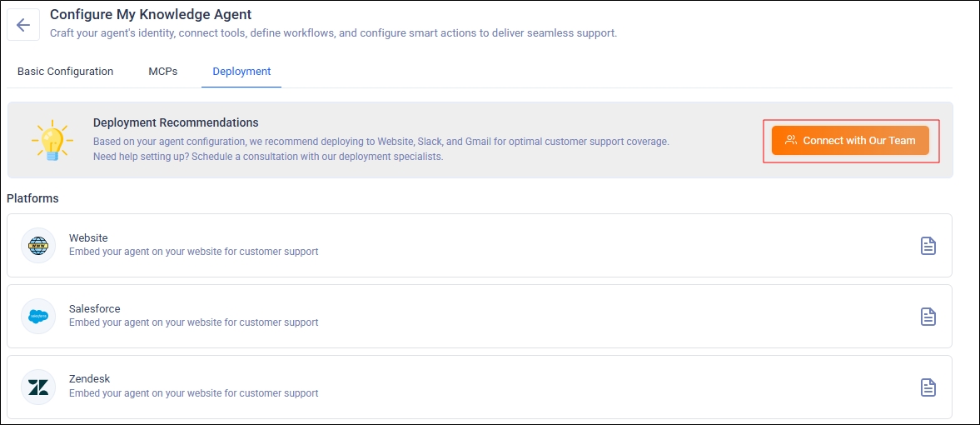This screenshot has width=980, height=425.
Task: Click the Zendesk logo icon
Action: point(38,387)
